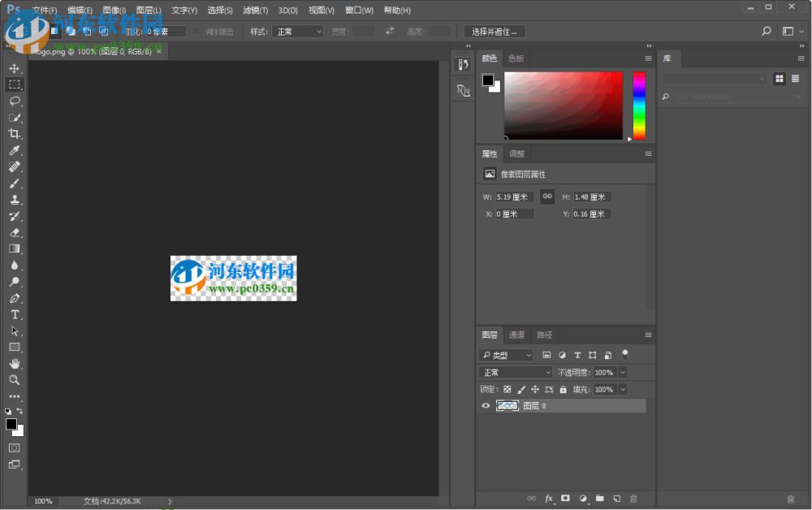Screen dimensions: 812x510
Task: Select the Type tool
Action: [15, 314]
